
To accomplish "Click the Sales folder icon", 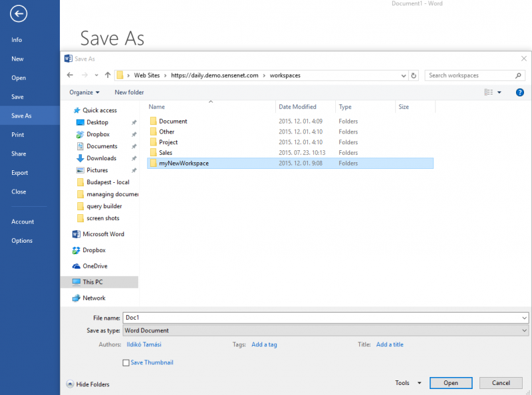I will [x=154, y=153].
